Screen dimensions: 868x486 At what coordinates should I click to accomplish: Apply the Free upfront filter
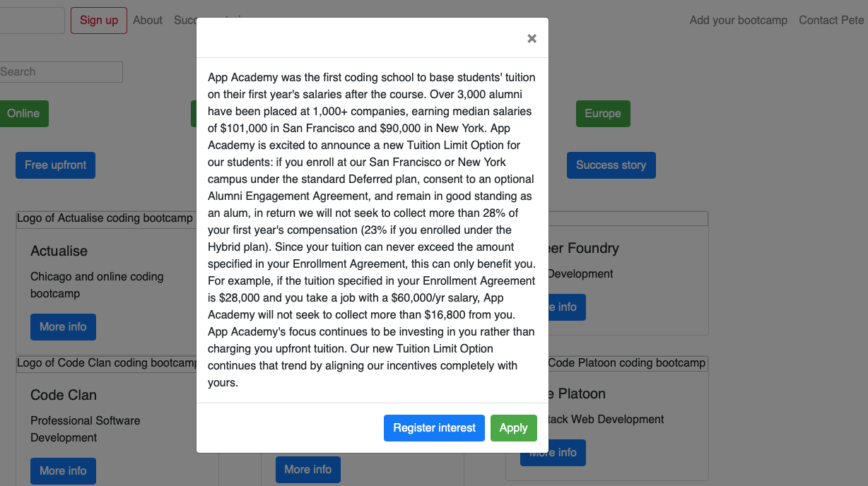coord(55,165)
